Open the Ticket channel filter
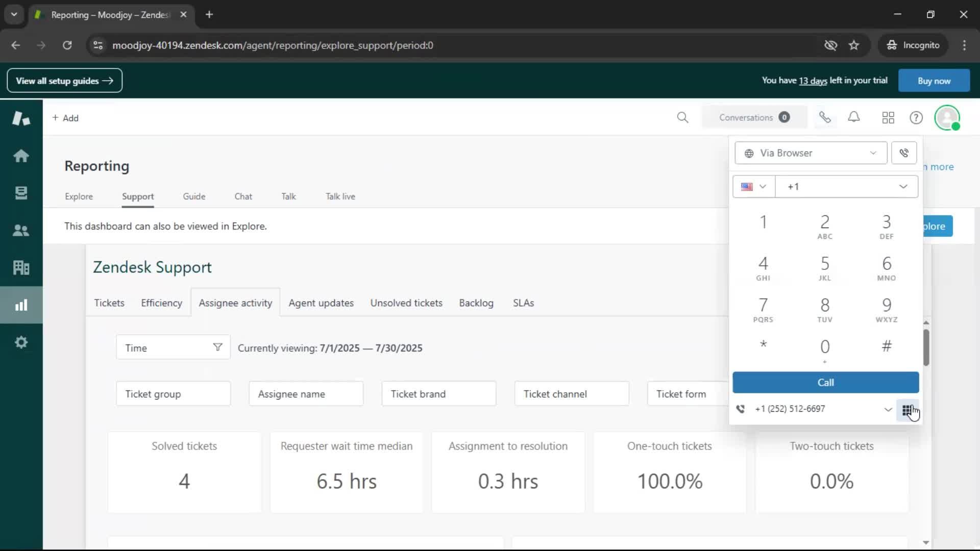 (x=571, y=394)
